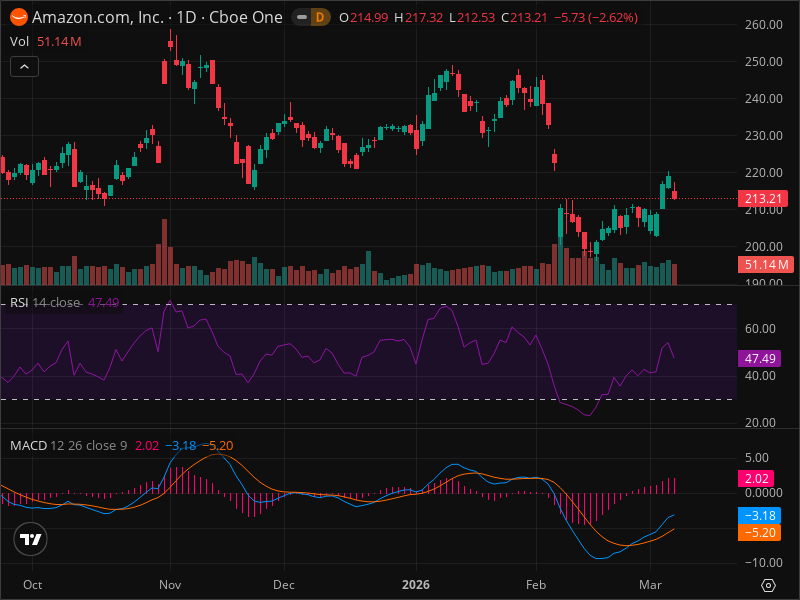Image resolution: width=800 pixels, height=600 pixels.
Task: Click the 200.00 price scale label
Action: point(764,247)
